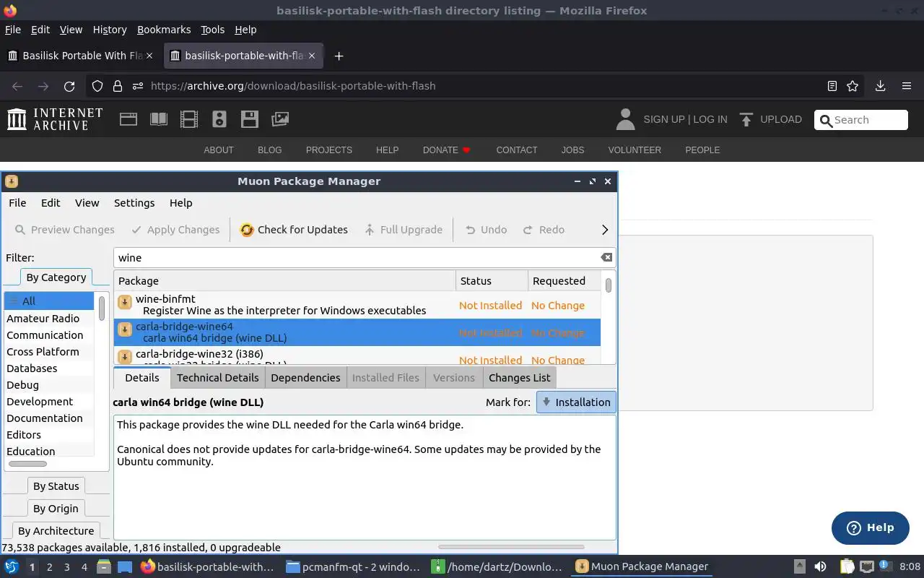Click the volume speaker tray icon
Viewport: 924px width, 578px height.
tap(820, 566)
